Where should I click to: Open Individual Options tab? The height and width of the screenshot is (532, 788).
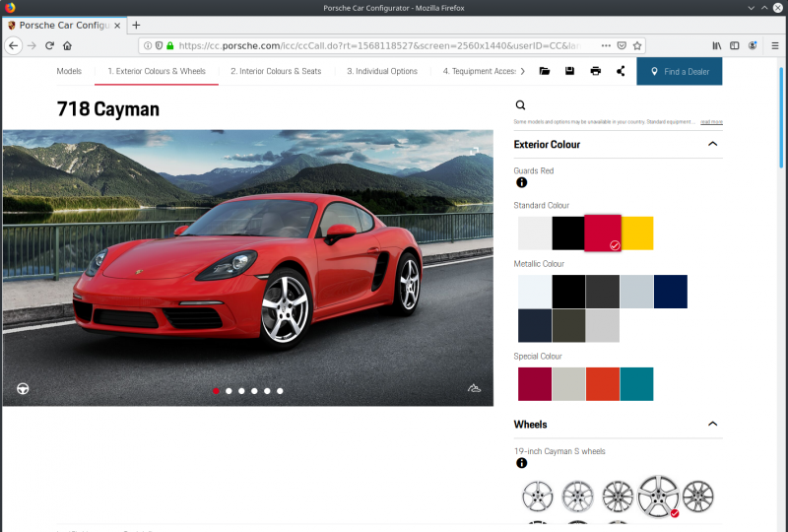[382, 71]
